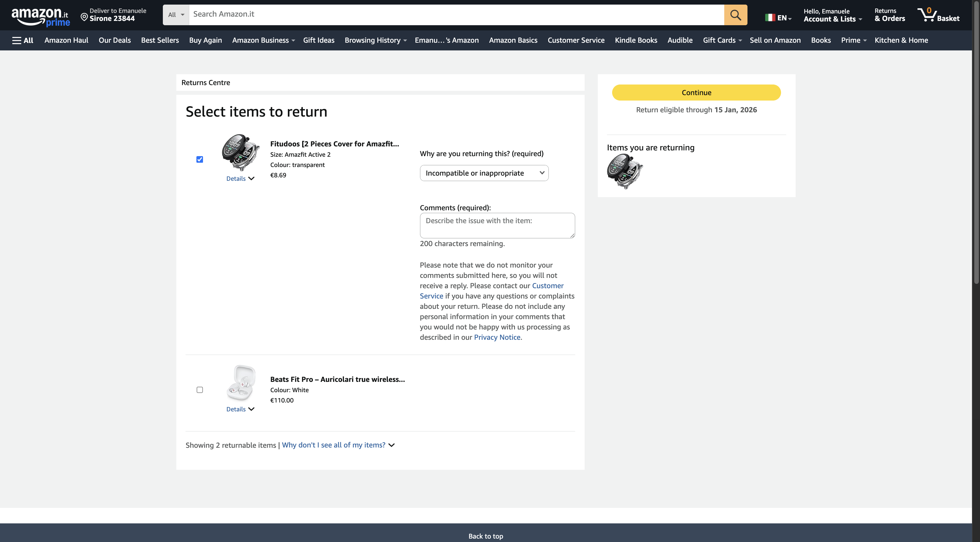This screenshot has width=980, height=542.
Task: Expand Details under Beats Fit Pro
Action: pos(240,409)
